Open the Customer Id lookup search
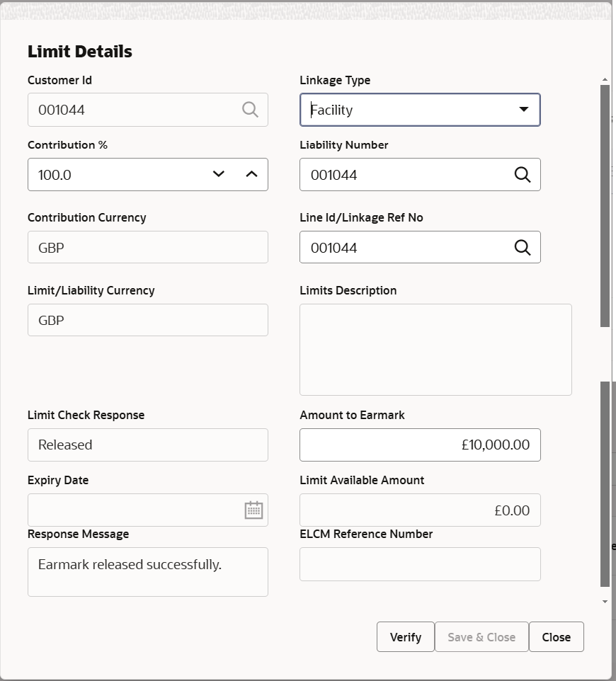The image size is (616, 681). (x=249, y=110)
